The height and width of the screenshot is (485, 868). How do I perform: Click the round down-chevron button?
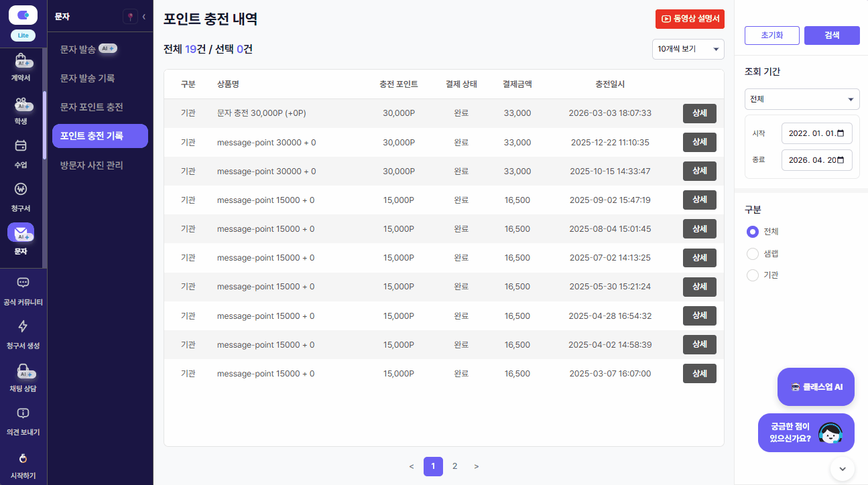click(x=843, y=468)
